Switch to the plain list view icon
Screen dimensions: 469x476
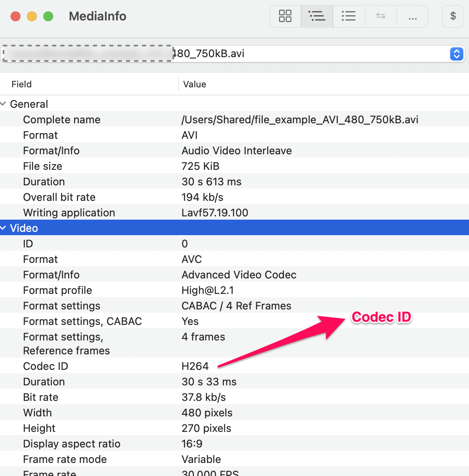348,16
